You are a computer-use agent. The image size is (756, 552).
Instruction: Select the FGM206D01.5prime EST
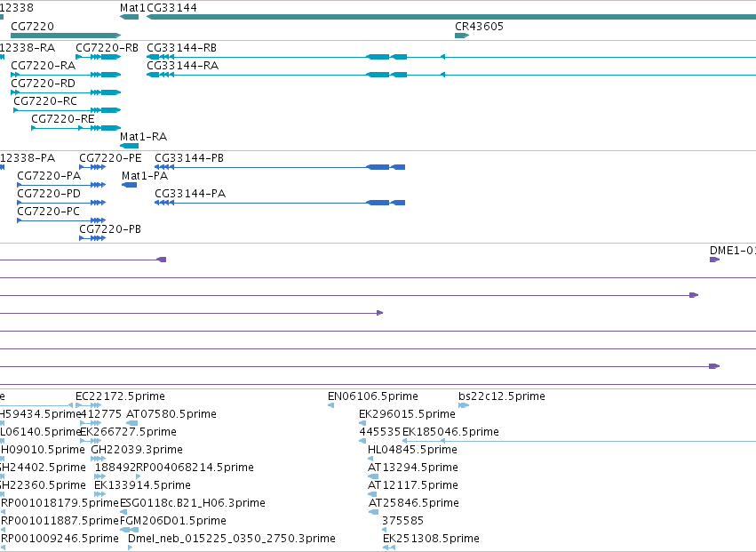click(x=173, y=522)
